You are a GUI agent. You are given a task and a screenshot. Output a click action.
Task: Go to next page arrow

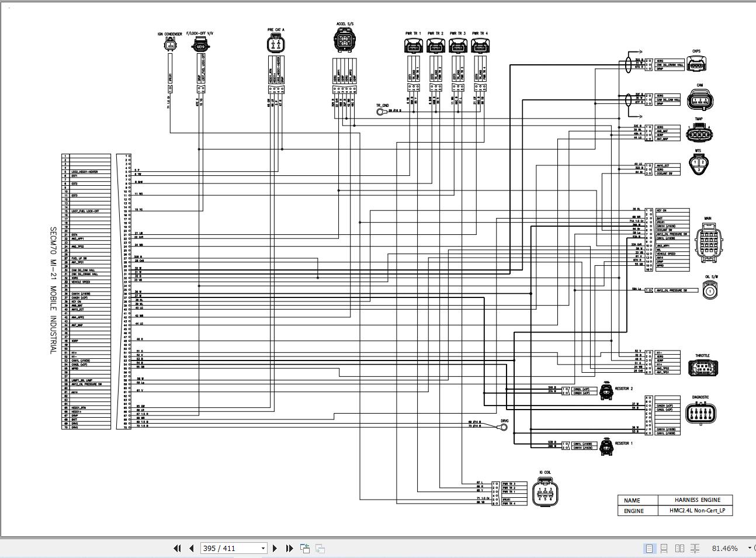click(x=275, y=548)
